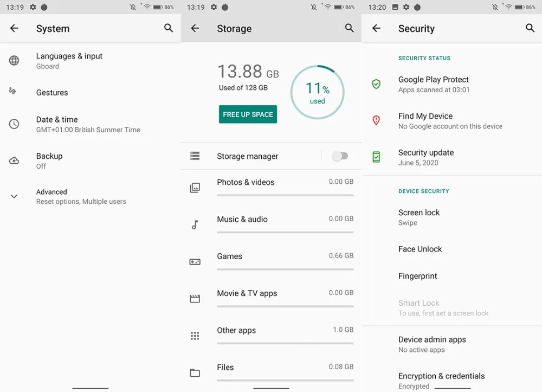
Task: Tap the muted bell icon in Security status bar
Action: pyautogui.click(x=495, y=7)
